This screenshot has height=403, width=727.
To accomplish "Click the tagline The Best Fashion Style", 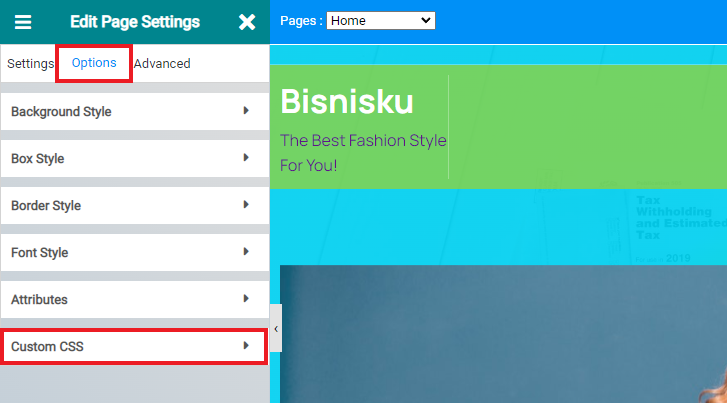I will pos(363,140).
